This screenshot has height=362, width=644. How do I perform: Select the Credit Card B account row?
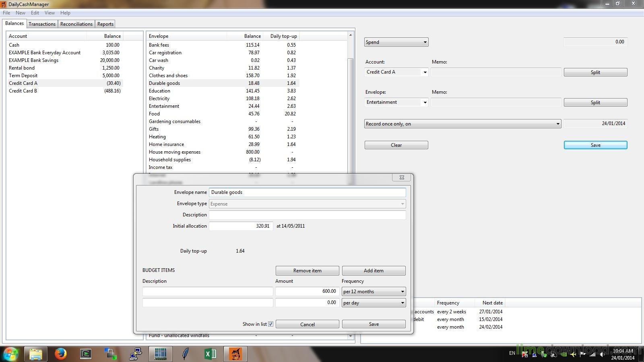[x=23, y=91]
